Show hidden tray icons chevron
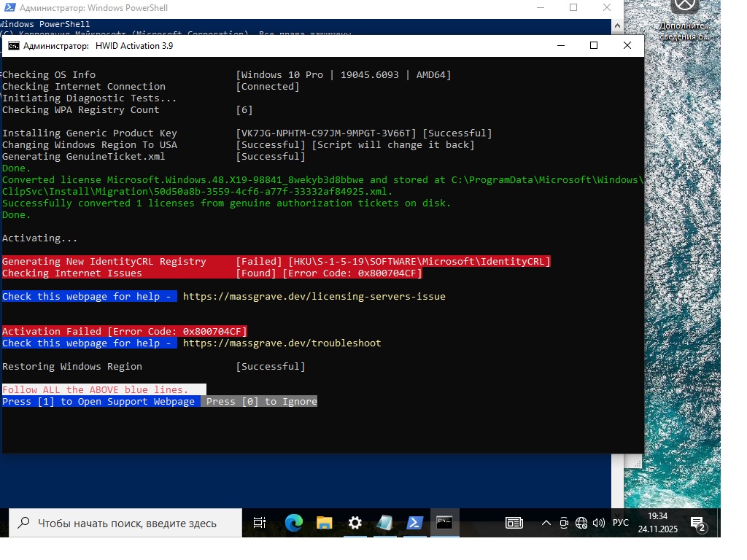 click(546, 523)
